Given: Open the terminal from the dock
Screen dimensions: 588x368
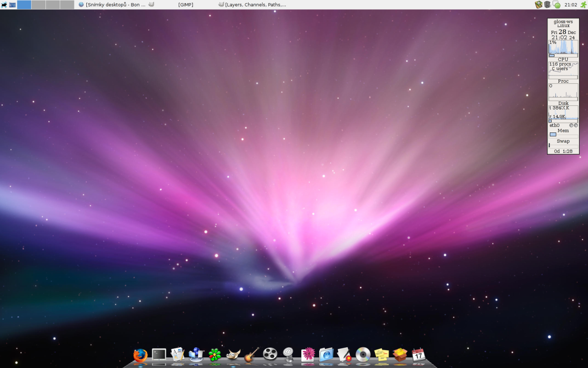Looking at the screenshot, I should click(x=159, y=355).
